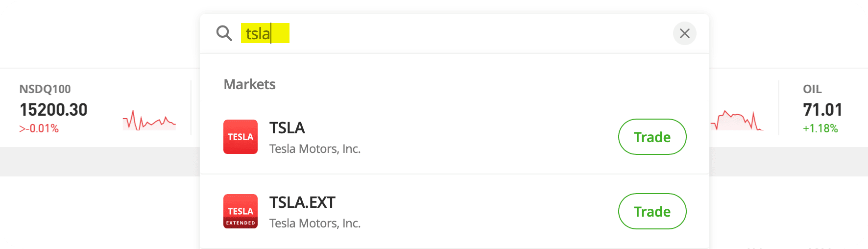Click the OIL +1.18% change value
This screenshot has width=868, height=249.
[x=820, y=128]
